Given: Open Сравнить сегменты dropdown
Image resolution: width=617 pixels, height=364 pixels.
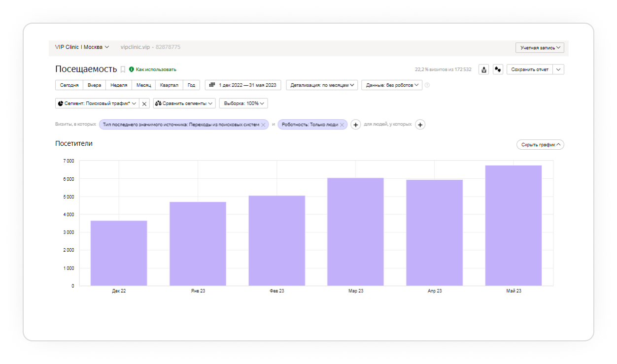Looking at the screenshot, I should click(184, 103).
